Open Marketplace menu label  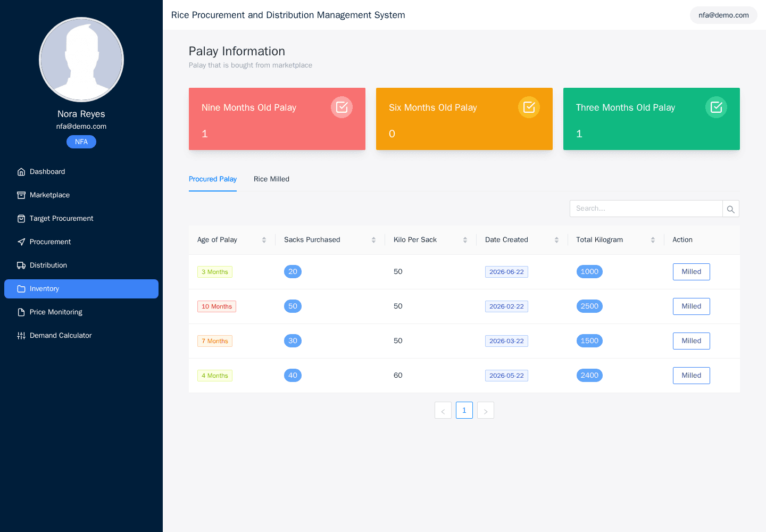coord(49,195)
